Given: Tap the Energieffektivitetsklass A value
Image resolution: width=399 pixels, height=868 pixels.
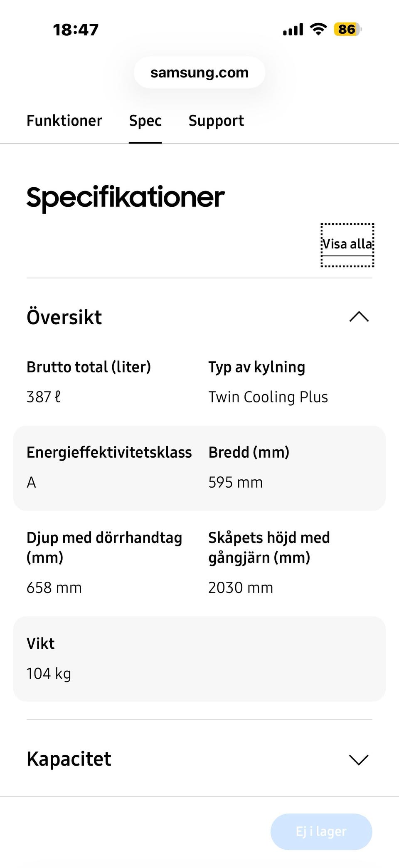Looking at the screenshot, I should pyautogui.click(x=32, y=483).
